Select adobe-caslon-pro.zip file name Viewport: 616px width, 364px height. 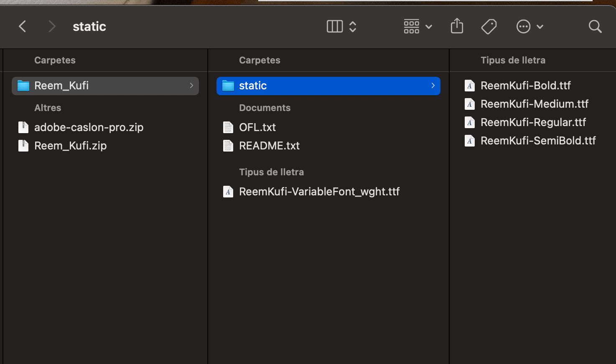89,127
